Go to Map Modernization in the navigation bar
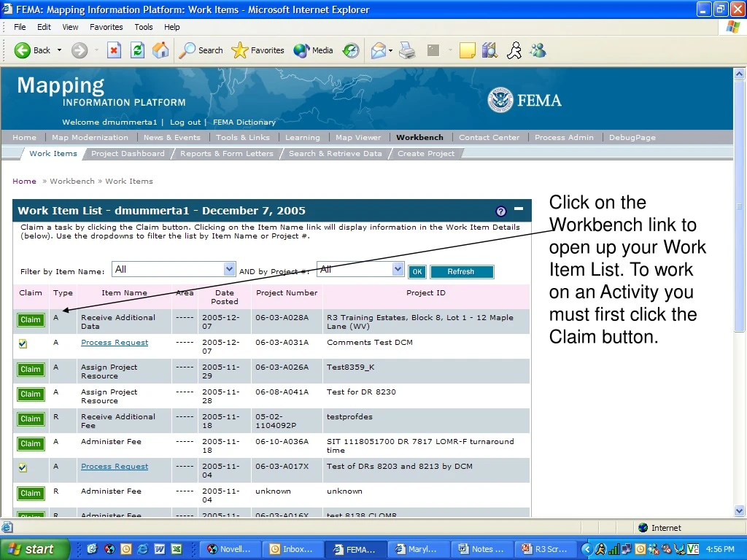 tap(90, 137)
